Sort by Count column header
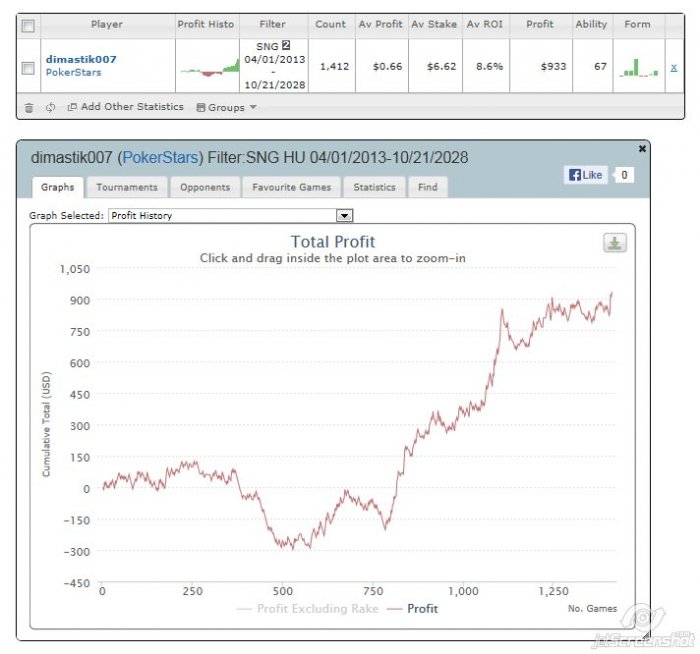Image resolution: width=700 pixels, height=654 pixels. 331,25
